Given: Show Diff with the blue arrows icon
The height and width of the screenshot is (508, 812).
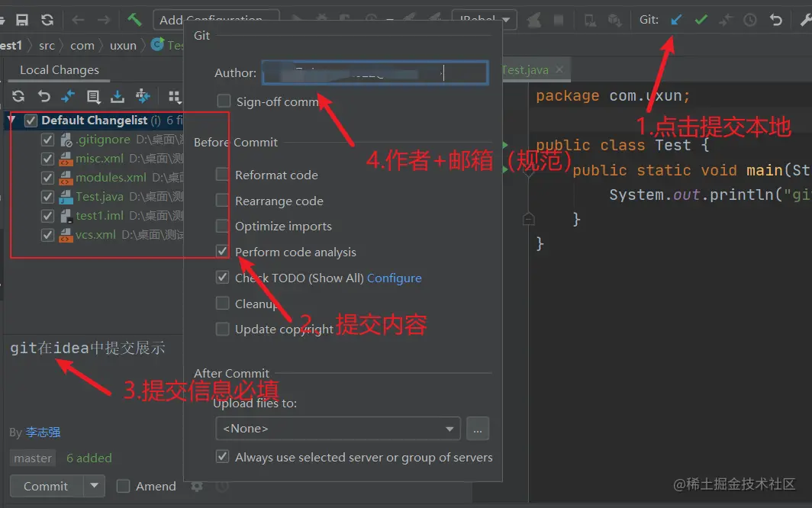Looking at the screenshot, I should [68, 96].
